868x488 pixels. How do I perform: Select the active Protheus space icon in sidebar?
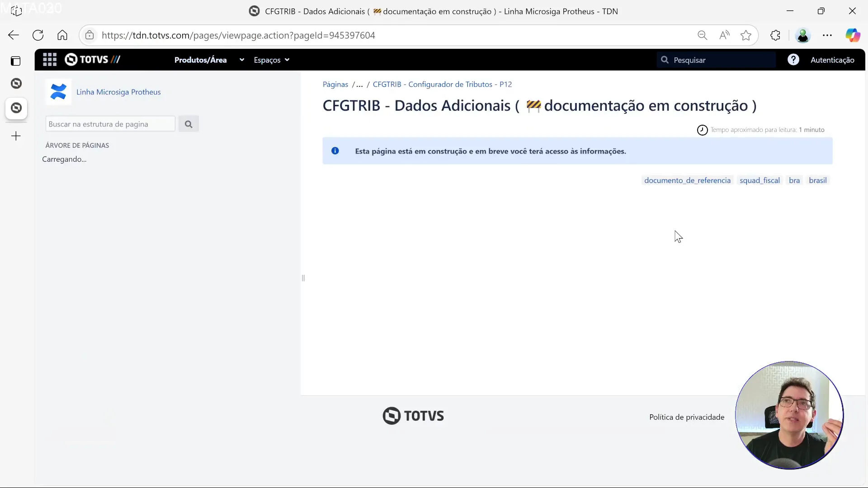[16, 108]
